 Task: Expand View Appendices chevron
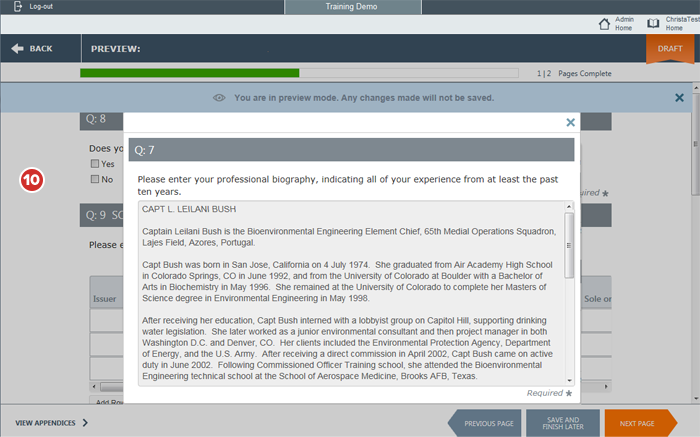click(x=85, y=423)
